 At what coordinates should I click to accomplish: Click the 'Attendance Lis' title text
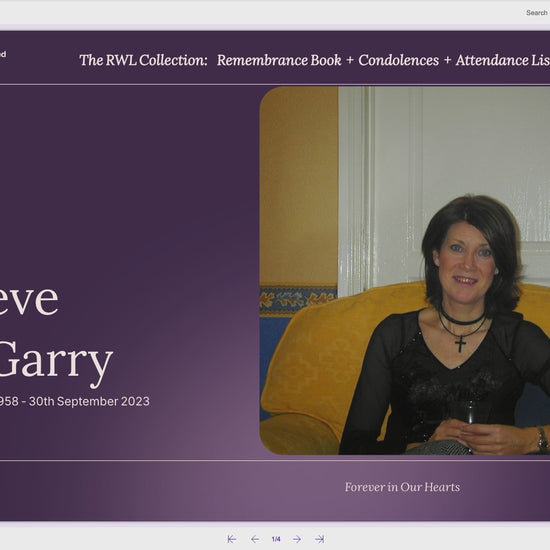pos(503,60)
